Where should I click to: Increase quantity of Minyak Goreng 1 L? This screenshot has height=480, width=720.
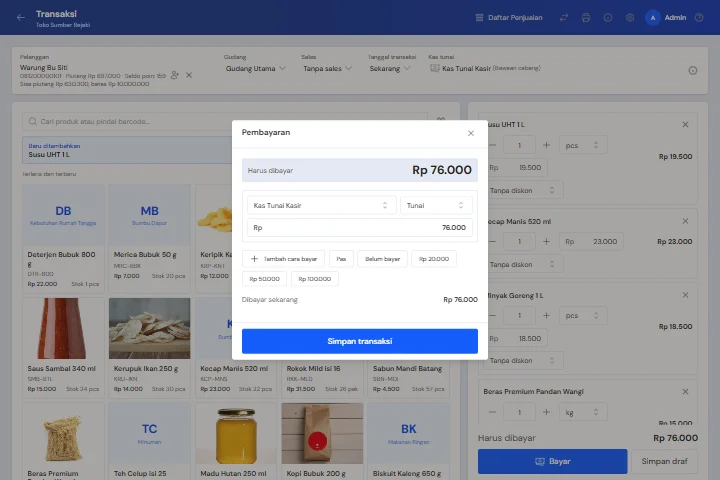[x=546, y=316]
